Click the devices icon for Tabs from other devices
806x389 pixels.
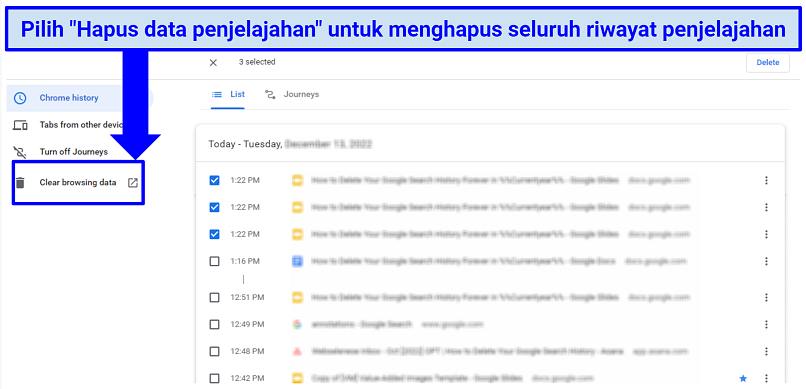coord(20,125)
